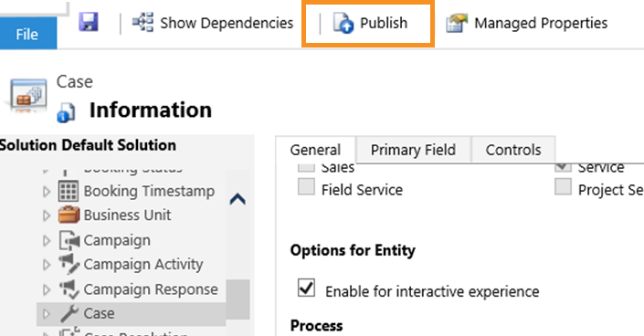Click the Campaign Response icon

(69, 289)
